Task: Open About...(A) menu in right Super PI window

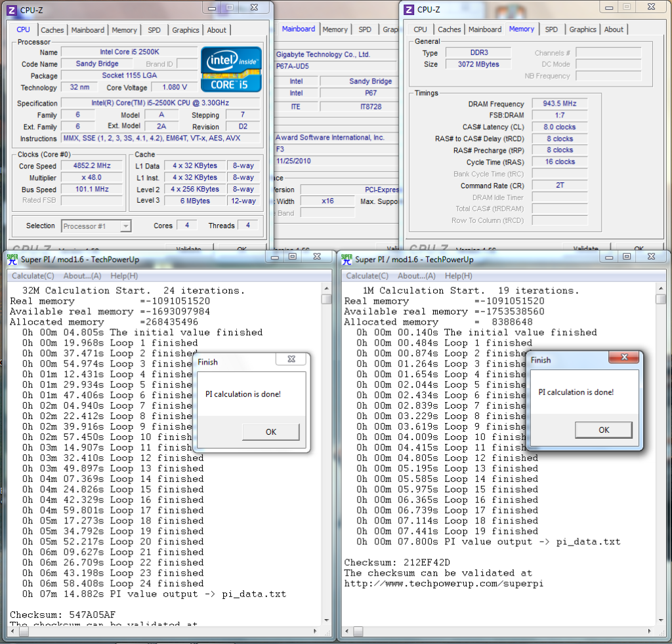Action: pyautogui.click(x=417, y=275)
